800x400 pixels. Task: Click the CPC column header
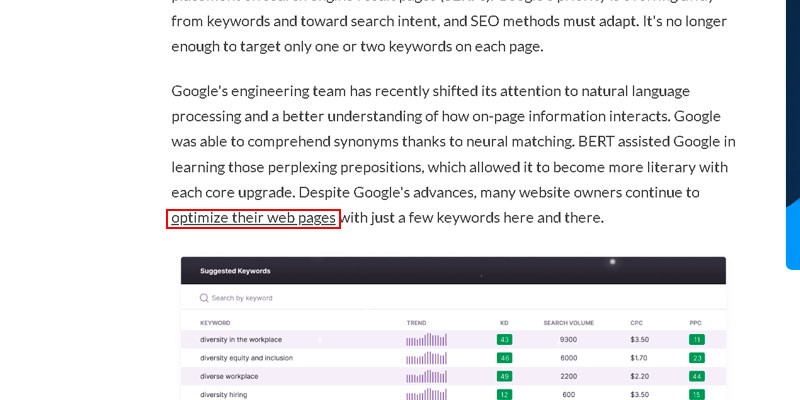click(636, 323)
